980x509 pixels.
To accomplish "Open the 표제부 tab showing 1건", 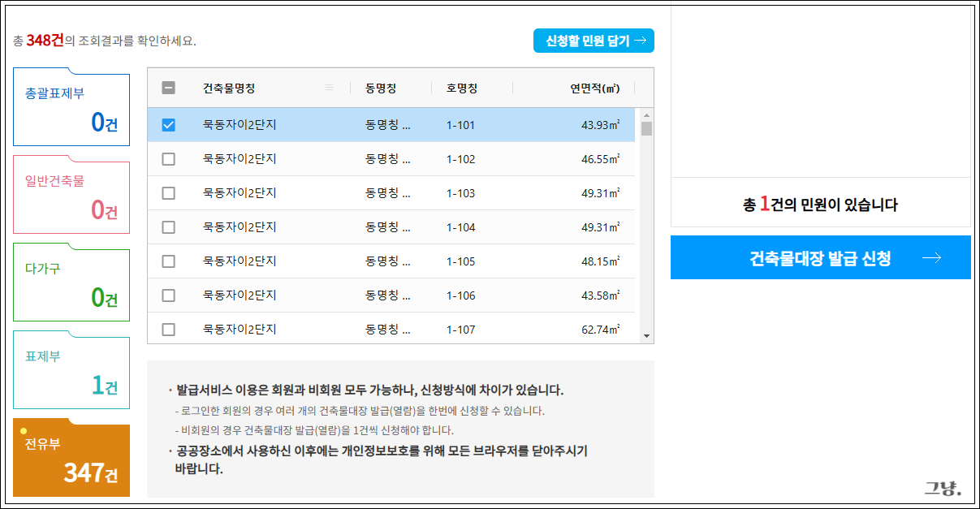I will click(71, 373).
